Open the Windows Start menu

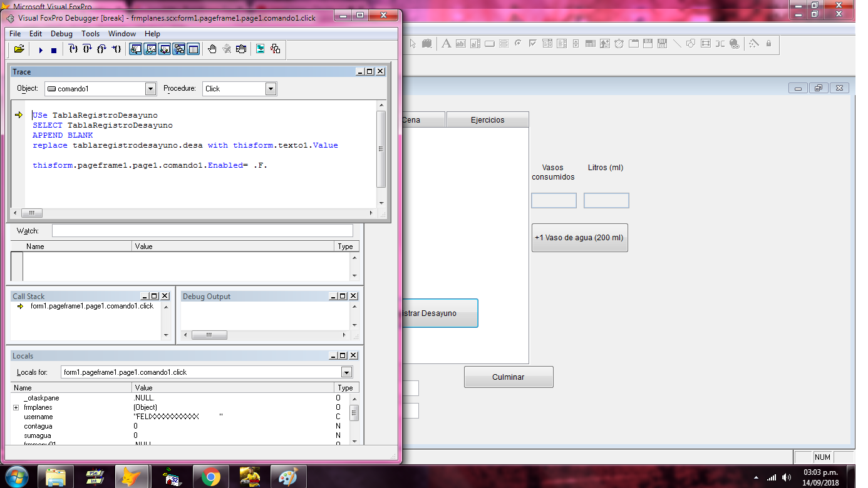point(17,477)
